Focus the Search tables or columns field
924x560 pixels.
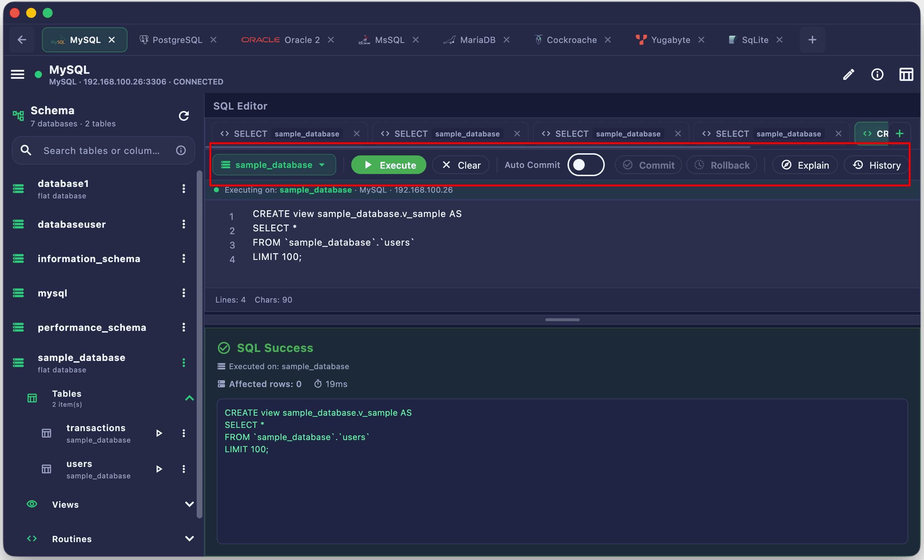coord(104,151)
